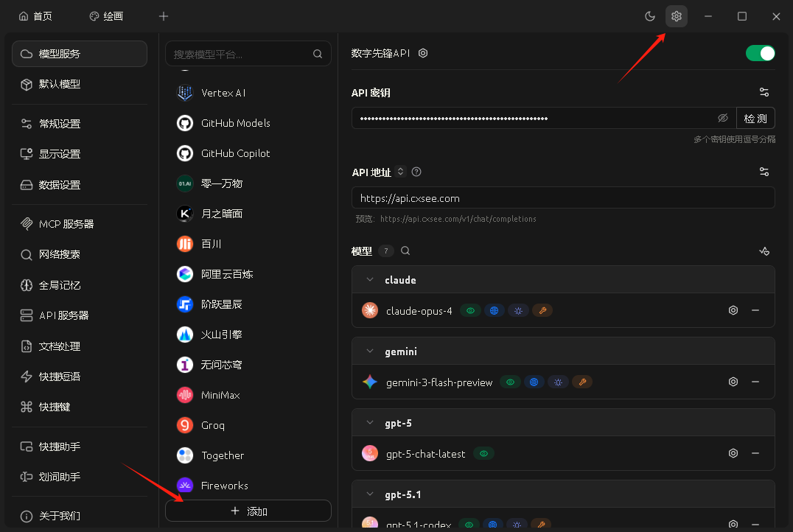Collapse the gemini model group
Image resolution: width=793 pixels, height=532 pixels.
[x=370, y=351]
